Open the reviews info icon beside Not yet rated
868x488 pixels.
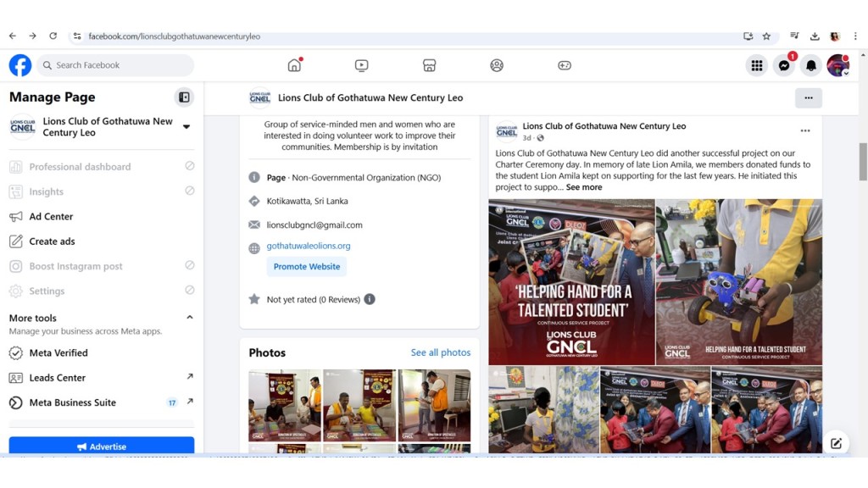point(370,299)
